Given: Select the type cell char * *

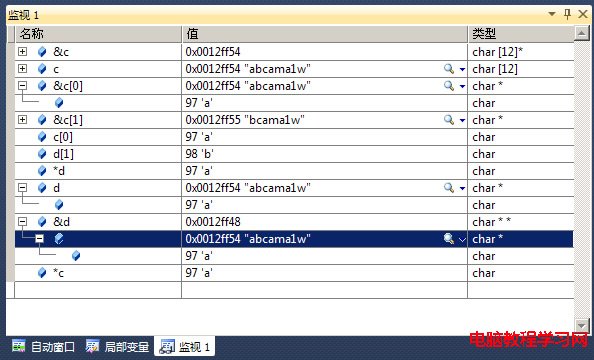Looking at the screenshot, I should coord(491,222).
